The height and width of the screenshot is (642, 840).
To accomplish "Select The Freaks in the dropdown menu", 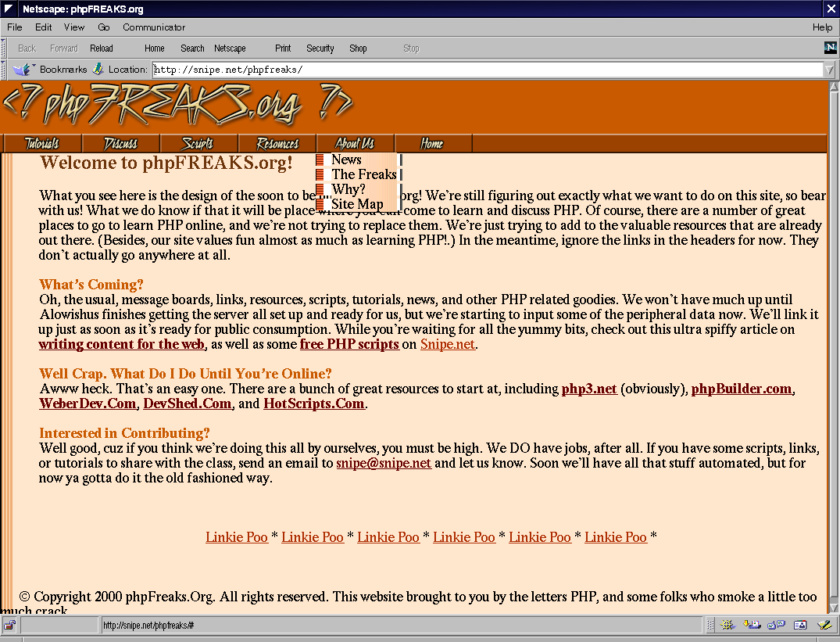I will pyautogui.click(x=364, y=174).
